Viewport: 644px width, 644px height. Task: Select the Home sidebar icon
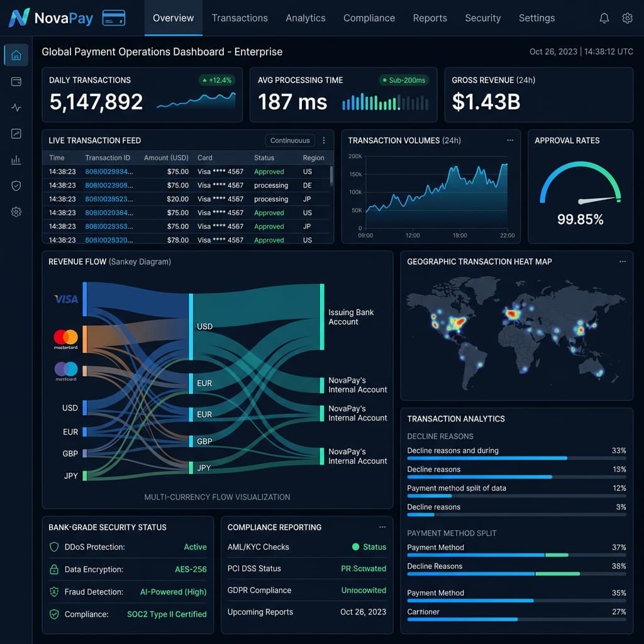point(16,55)
